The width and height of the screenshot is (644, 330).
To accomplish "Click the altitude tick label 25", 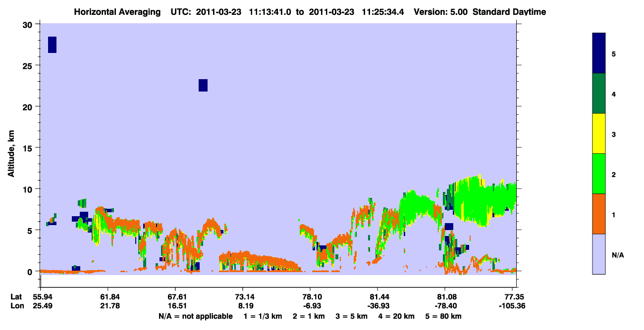I will pyautogui.click(x=29, y=65).
